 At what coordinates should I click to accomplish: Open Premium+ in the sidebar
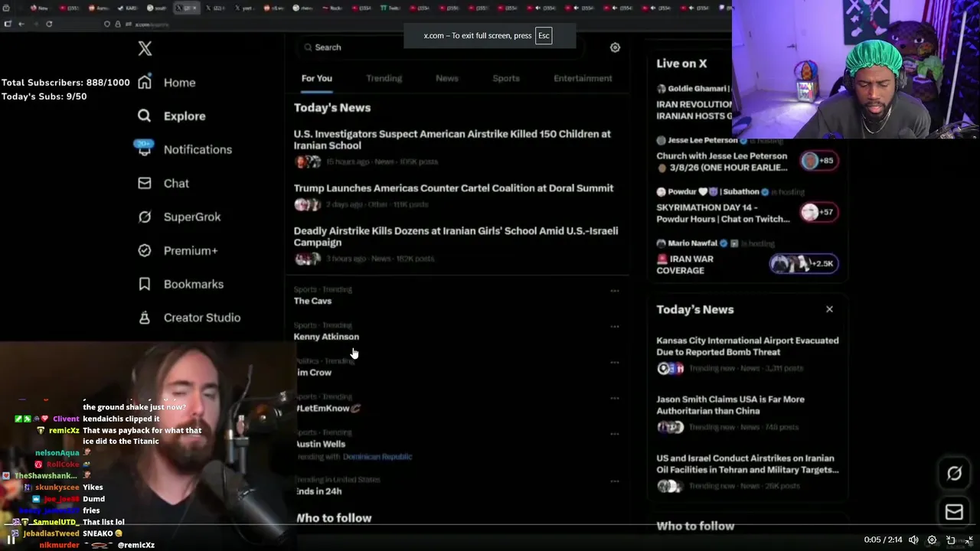pyautogui.click(x=178, y=250)
